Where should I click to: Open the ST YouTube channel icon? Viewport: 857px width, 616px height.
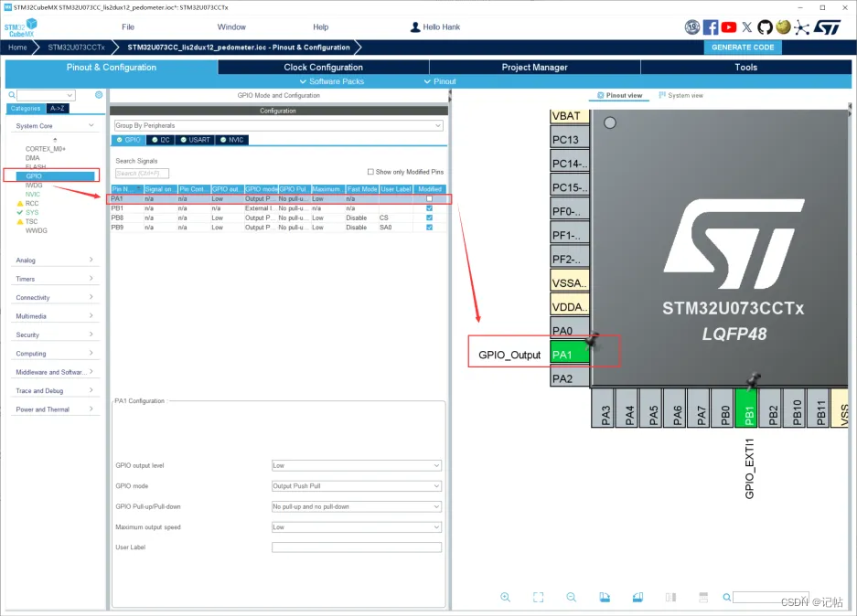pos(729,27)
